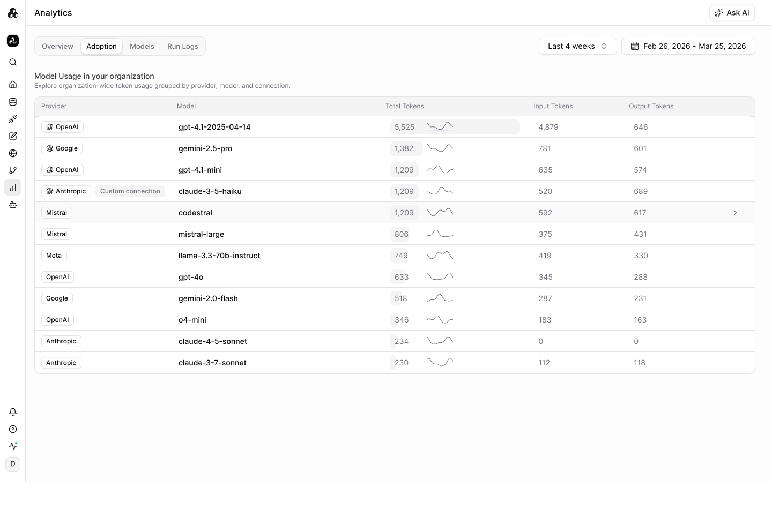Click input tokens value 4,879

tap(548, 127)
